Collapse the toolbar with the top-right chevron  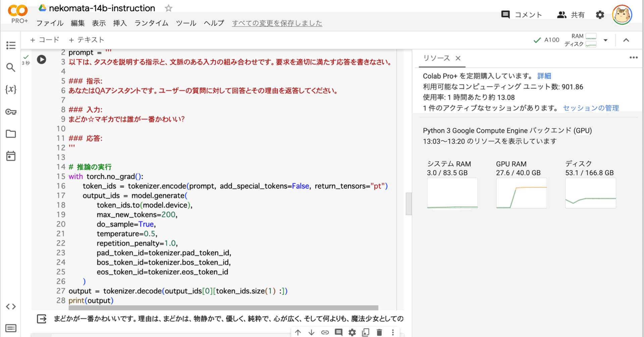[627, 40]
